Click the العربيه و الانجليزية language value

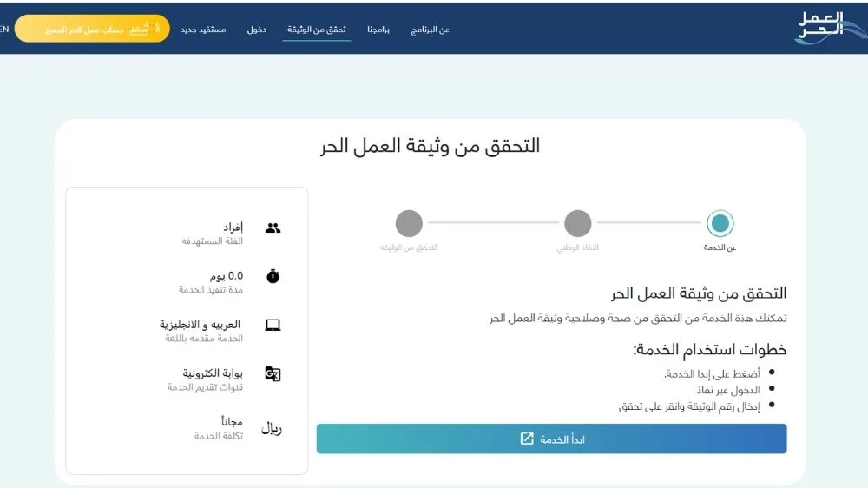[x=200, y=325]
